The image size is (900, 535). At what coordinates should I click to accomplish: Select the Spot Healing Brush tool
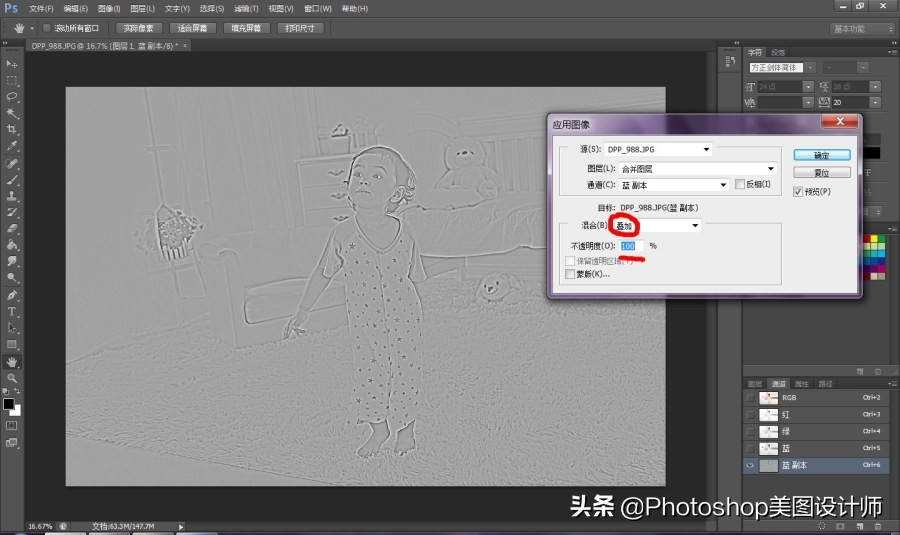coord(12,164)
